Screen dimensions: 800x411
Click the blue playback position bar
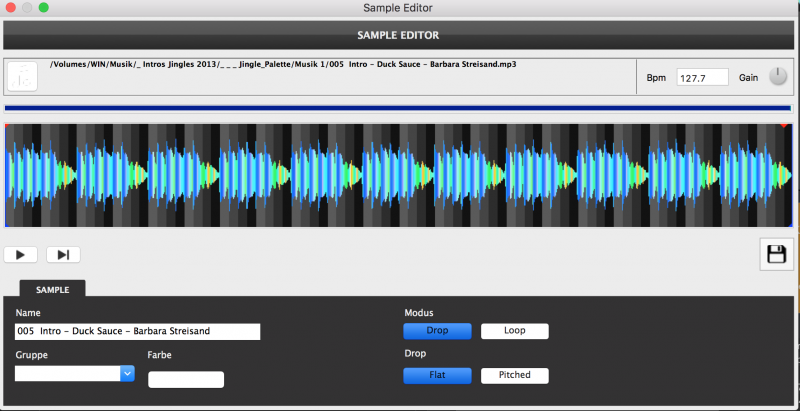[x=398, y=107]
